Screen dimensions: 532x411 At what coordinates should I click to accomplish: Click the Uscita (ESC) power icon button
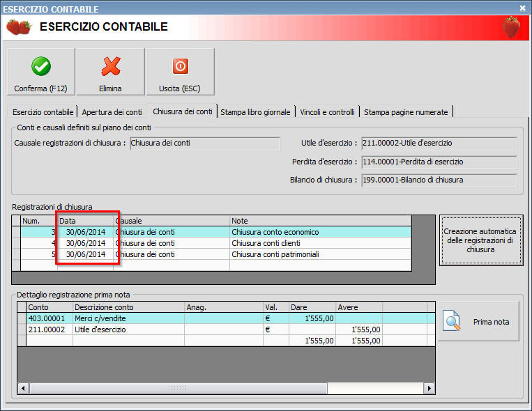(x=180, y=72)
